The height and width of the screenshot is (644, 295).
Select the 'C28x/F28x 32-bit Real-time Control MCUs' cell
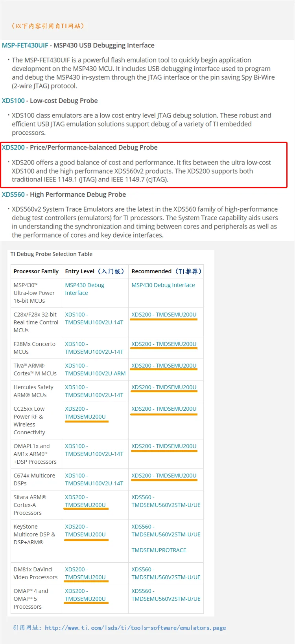[x=36, y=322]
